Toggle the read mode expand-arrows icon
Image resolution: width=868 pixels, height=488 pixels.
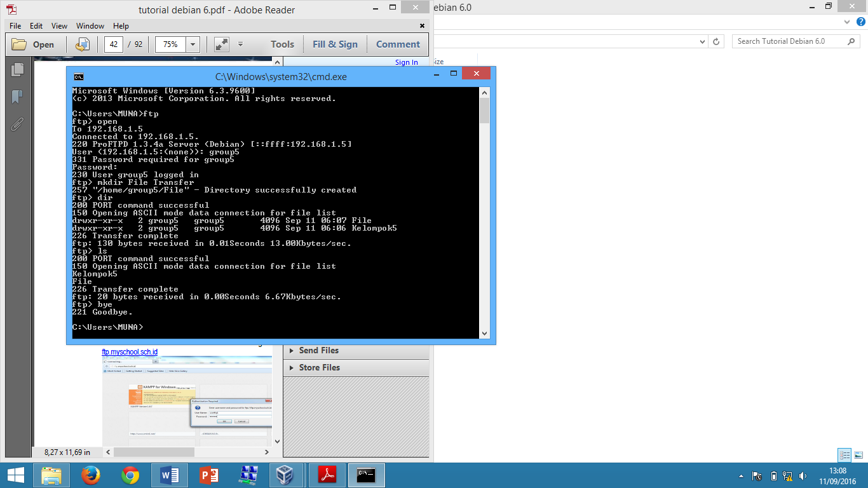[x=221, y=44]
